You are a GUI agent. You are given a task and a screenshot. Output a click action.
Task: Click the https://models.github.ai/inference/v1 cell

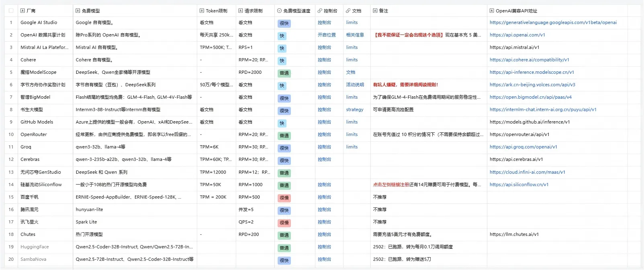point(557,122)
